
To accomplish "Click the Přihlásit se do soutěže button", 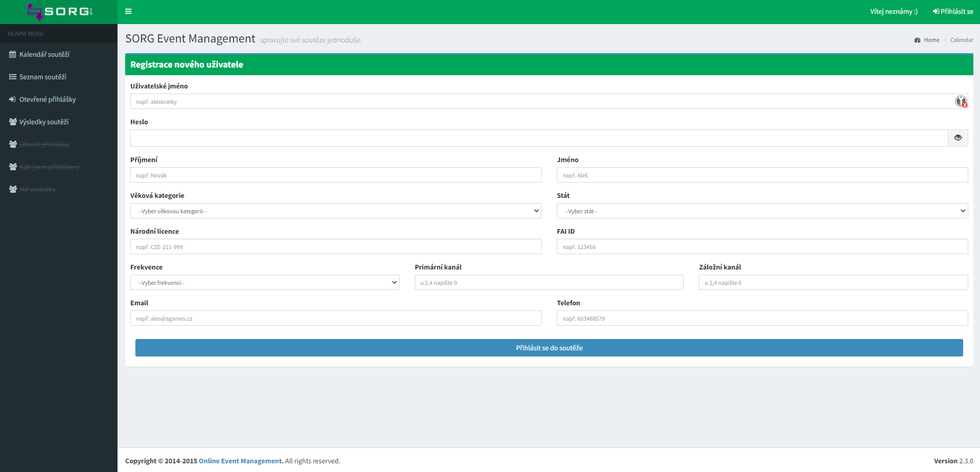I will [549, 348].
